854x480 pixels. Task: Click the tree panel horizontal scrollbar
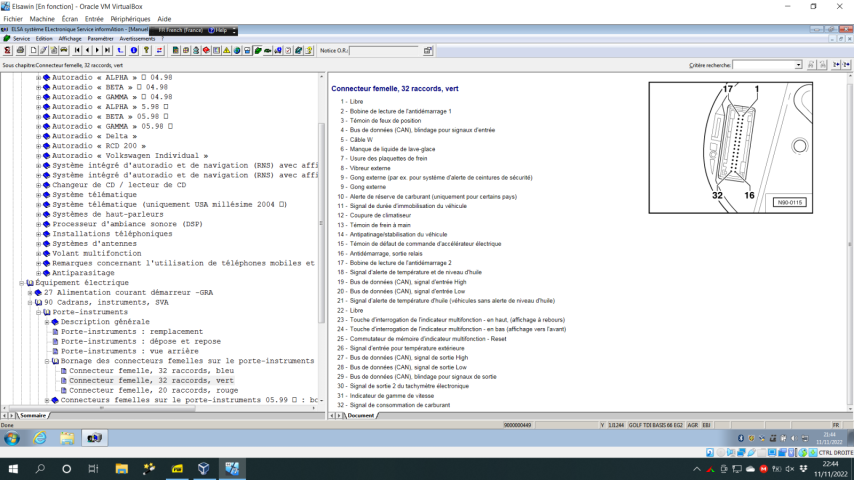101,408
